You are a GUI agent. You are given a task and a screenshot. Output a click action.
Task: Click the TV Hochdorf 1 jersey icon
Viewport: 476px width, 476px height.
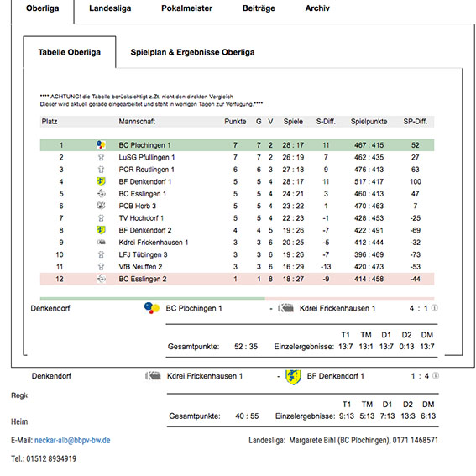tap(101, 218)
